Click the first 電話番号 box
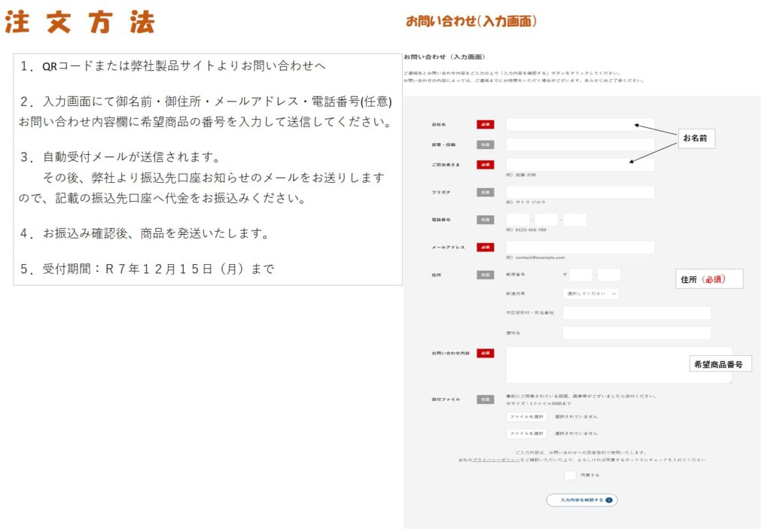Viewport: 771px width, 532px height. [x=518, y=220]
